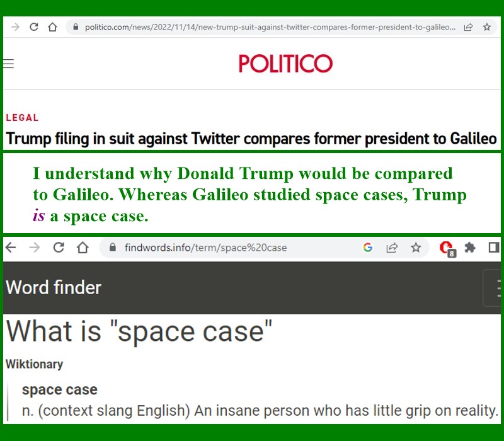
Task: Click the Google icon in findwords address bar
Action: (x=368, y=248)
